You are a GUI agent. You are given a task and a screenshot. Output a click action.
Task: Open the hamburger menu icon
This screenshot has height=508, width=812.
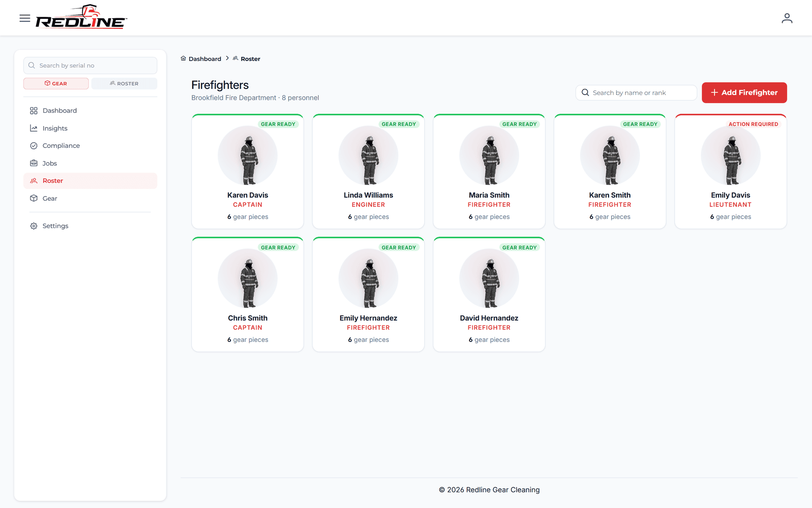25,18
